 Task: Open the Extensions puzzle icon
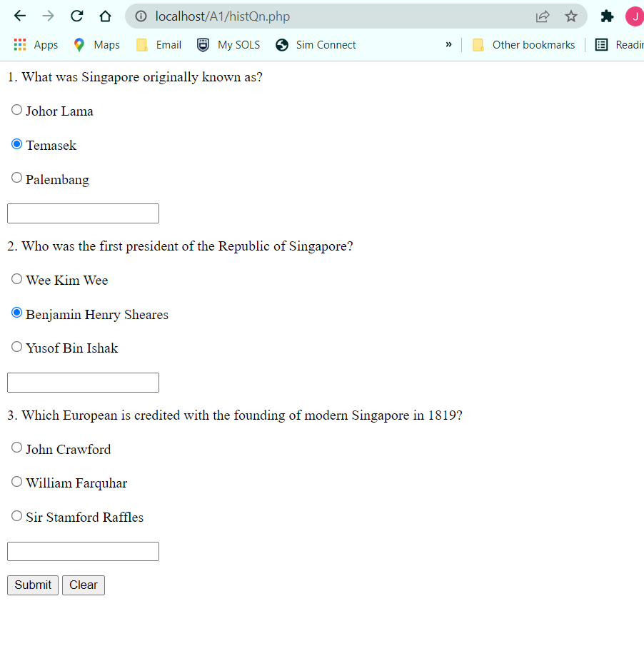click(607, 16)
